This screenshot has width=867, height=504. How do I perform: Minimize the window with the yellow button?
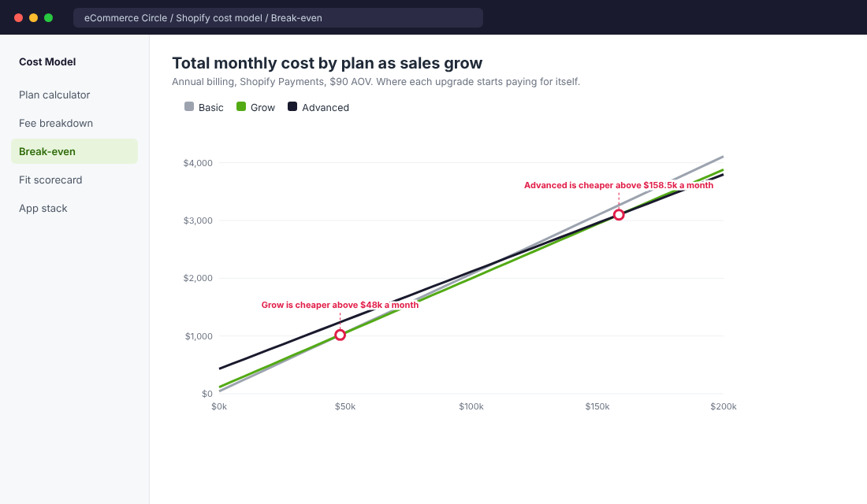tap(33, 17)
